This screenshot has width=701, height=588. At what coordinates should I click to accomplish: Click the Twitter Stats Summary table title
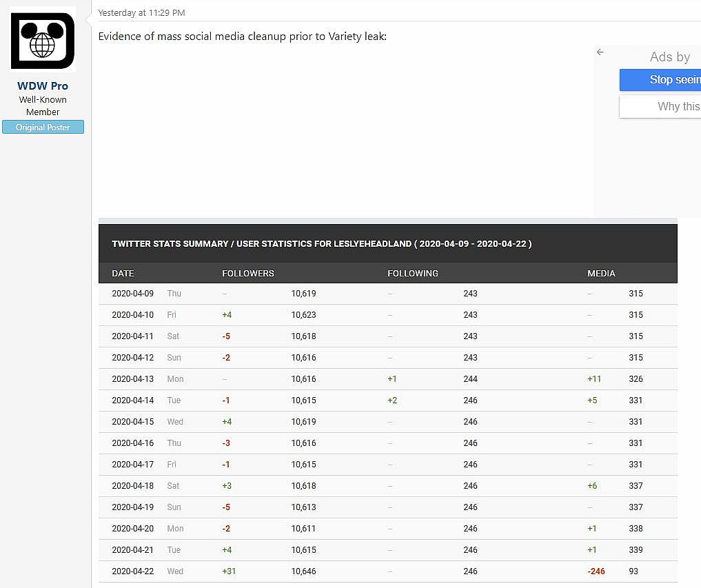coord(321,244)
